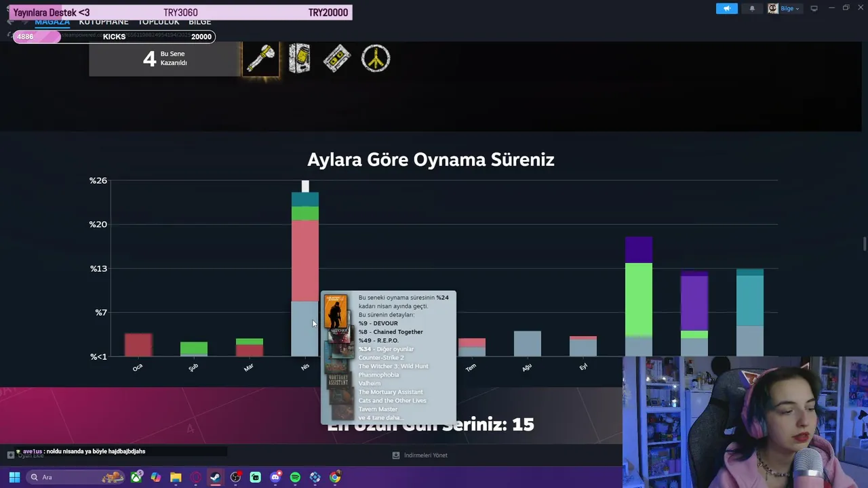Click the August (Ağu) bar
868x488 pixels.
click(528, 344)
